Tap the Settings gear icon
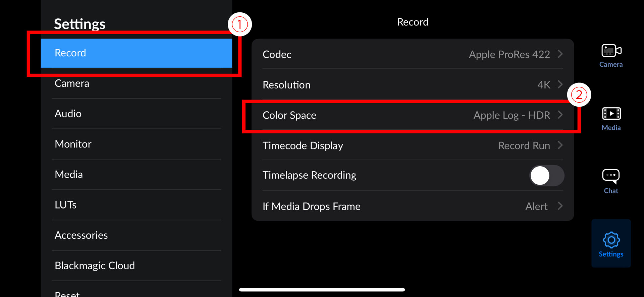The height and width of the screenshot is (297, 644). 611,240
